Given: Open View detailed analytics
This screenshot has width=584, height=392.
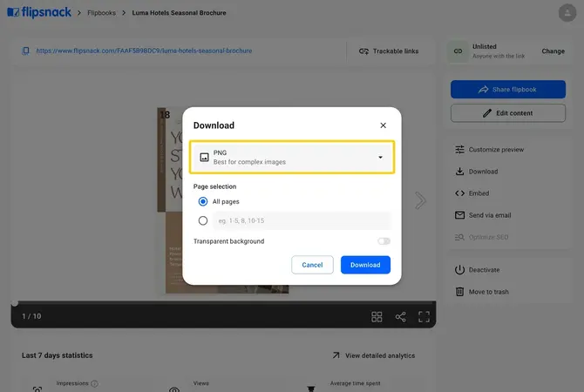Looking at the screenshot, I should [x=374, y=355].
